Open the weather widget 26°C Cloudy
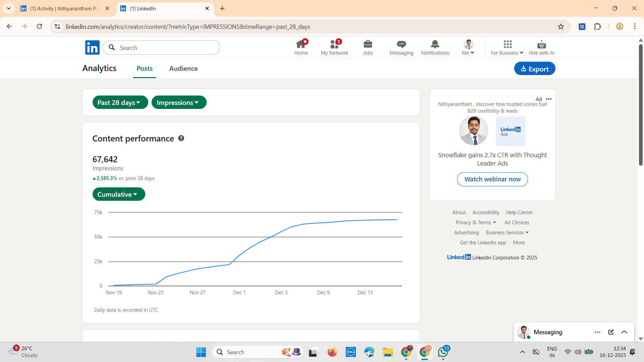644x362 pixels. (x=23, y=352)
